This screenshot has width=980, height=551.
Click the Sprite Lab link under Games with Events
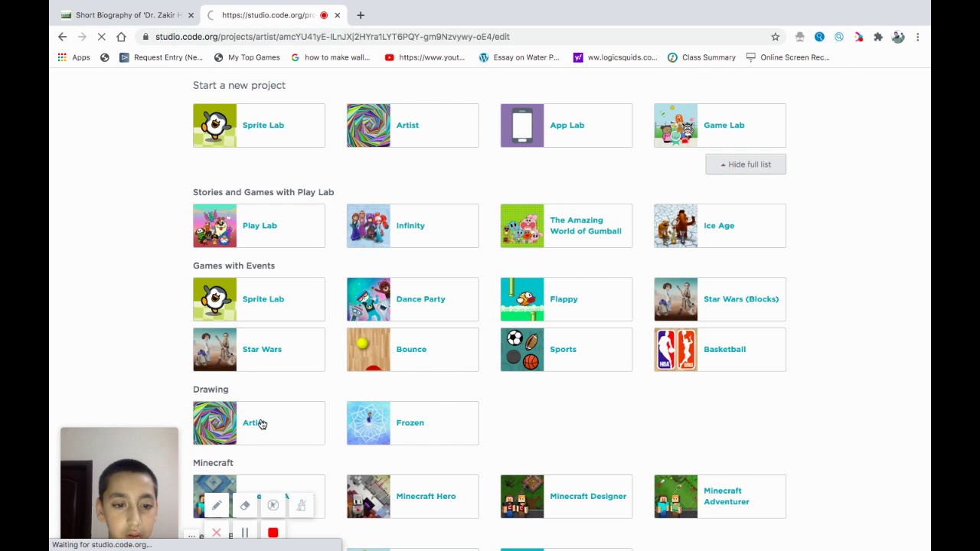(x=263, y=299)
